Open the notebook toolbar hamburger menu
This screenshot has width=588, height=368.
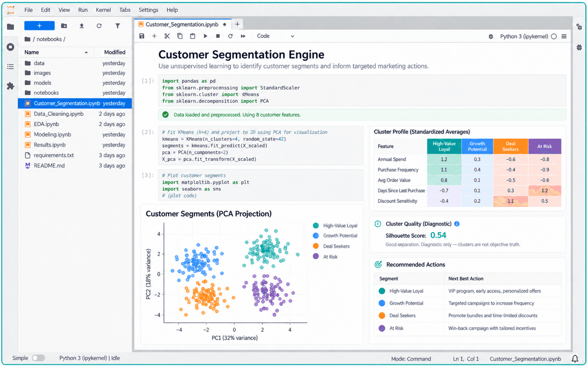(564, 36)
